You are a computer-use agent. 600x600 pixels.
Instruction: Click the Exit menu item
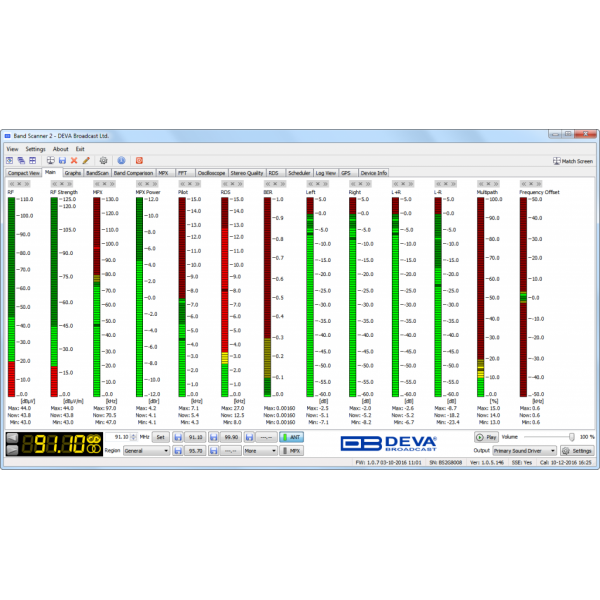[x=80, y=149]
